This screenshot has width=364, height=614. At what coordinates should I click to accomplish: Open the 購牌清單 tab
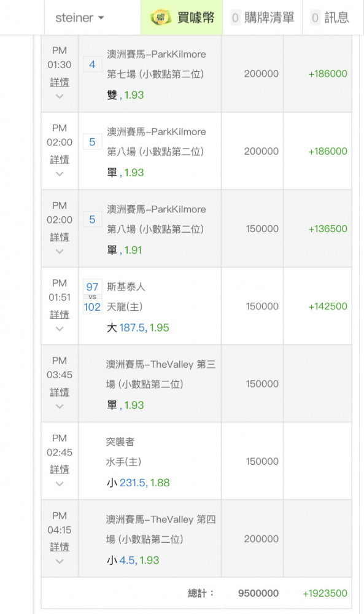262,18
